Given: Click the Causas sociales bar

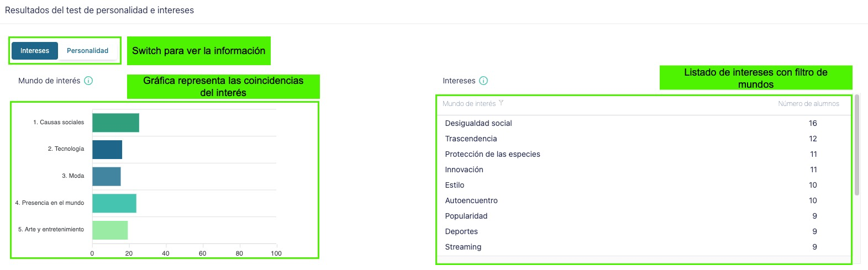Looking at the screenshot, I should coord(115,123).
